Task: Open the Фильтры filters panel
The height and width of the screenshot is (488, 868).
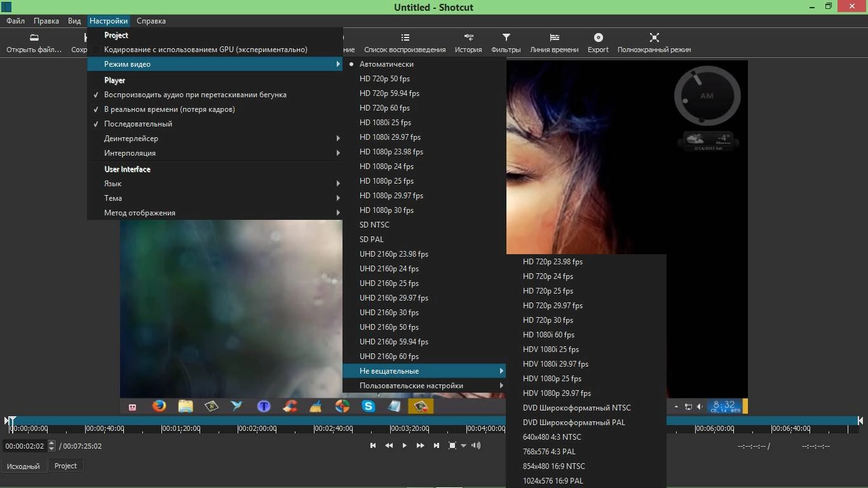Action: (x=506, y=43)
